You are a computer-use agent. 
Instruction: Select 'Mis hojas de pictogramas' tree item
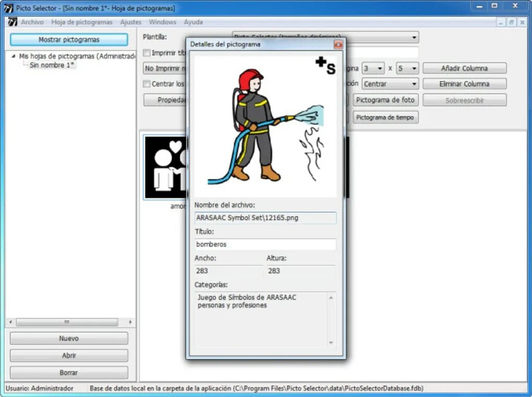(77, 56)
